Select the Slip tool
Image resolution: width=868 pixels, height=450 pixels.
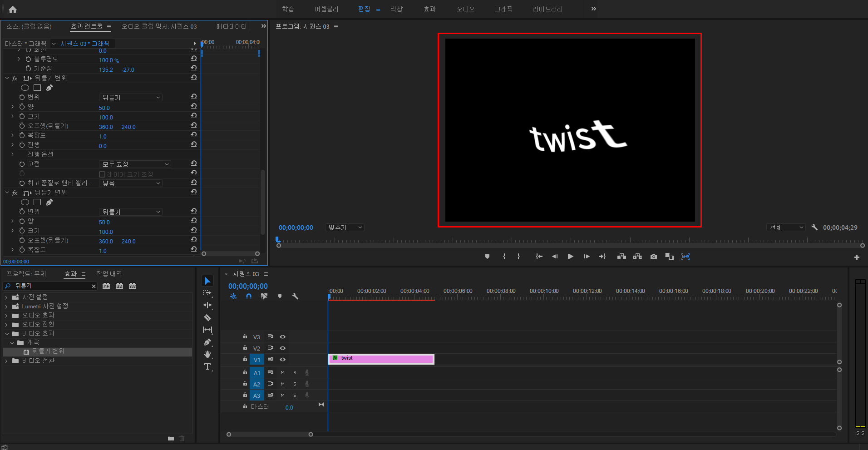pos(207,330)
